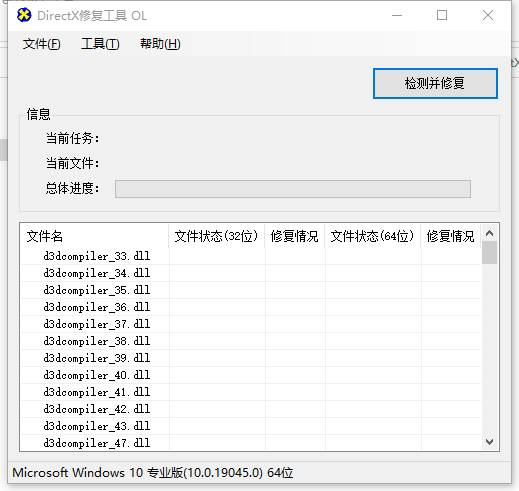Click the 当前任务 label
This screenshot has height=491, width=519.
[x=72, y=138]
